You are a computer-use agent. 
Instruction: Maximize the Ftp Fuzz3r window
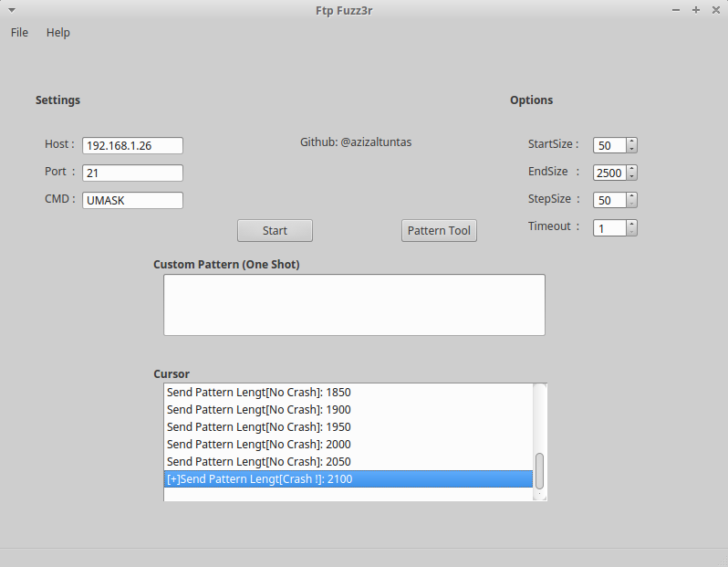[x=696, y=10]
